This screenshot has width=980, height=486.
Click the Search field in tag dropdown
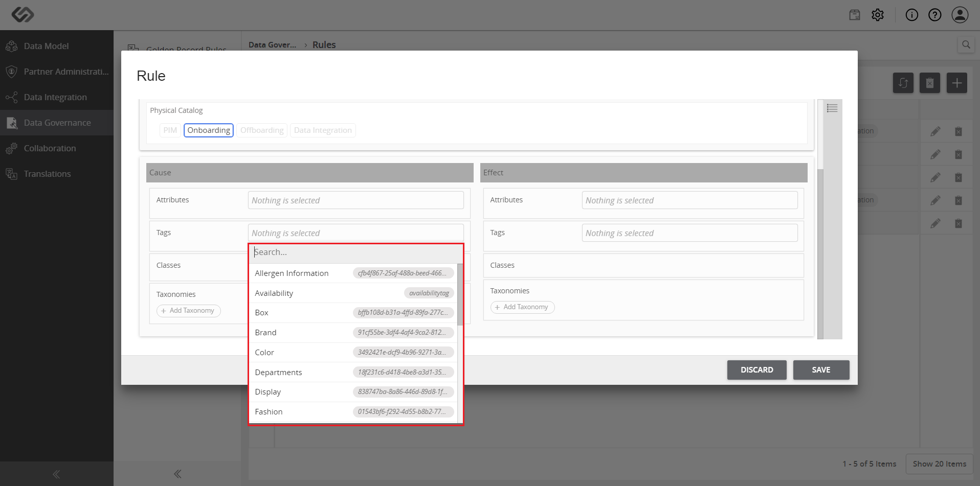(356, 252)
